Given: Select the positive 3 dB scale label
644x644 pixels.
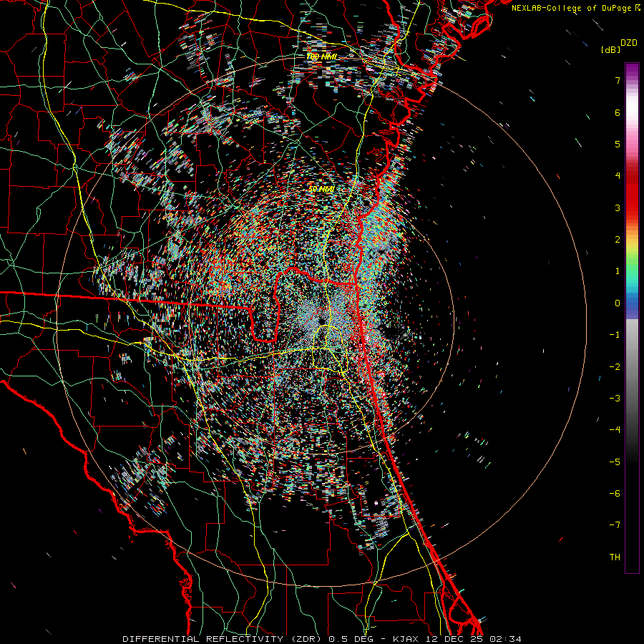Looking at the screenshot, I should coord(618,208).
